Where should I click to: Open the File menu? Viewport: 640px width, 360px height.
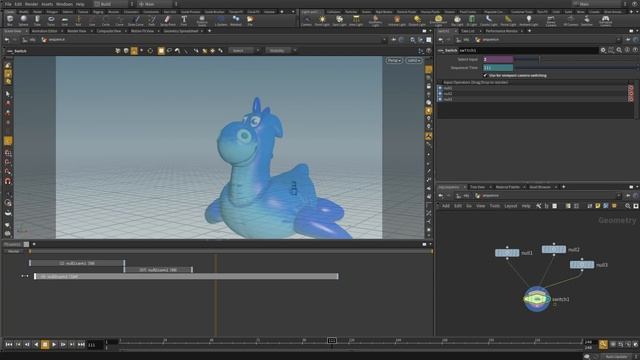pyautogui.click(x=8, y=4)
